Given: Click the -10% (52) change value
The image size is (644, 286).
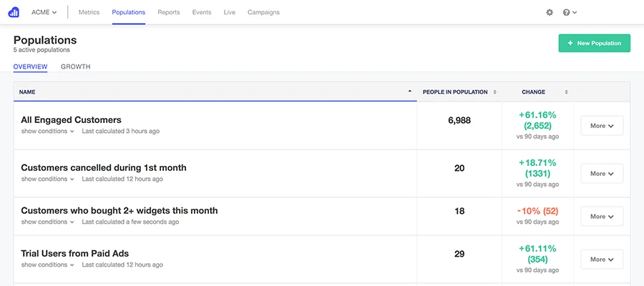Looking at the screenshot, I should pos(537,211).
